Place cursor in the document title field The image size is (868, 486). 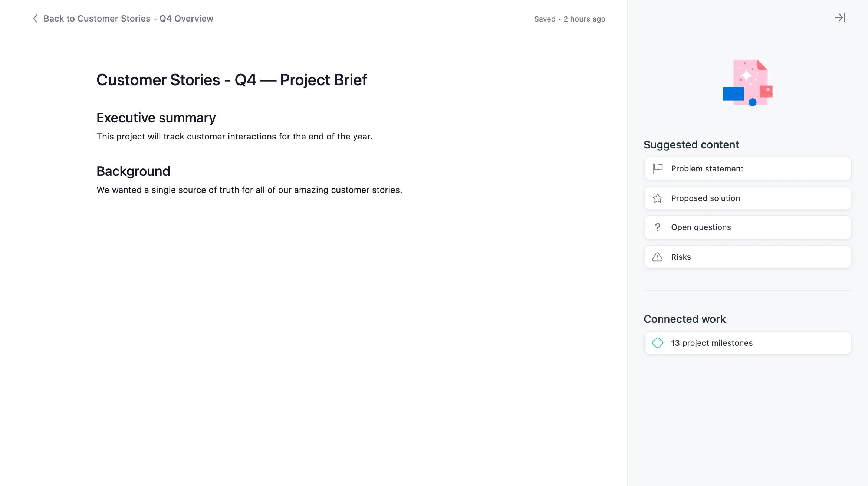click(232, 79)
